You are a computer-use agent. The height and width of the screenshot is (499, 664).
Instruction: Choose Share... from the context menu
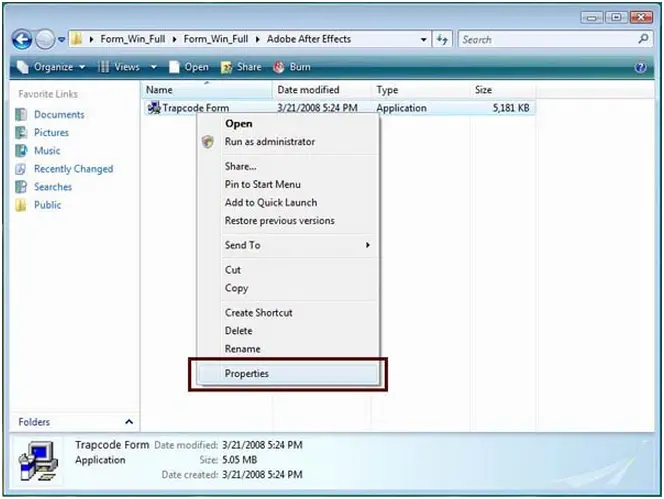[x=288, y=166]
